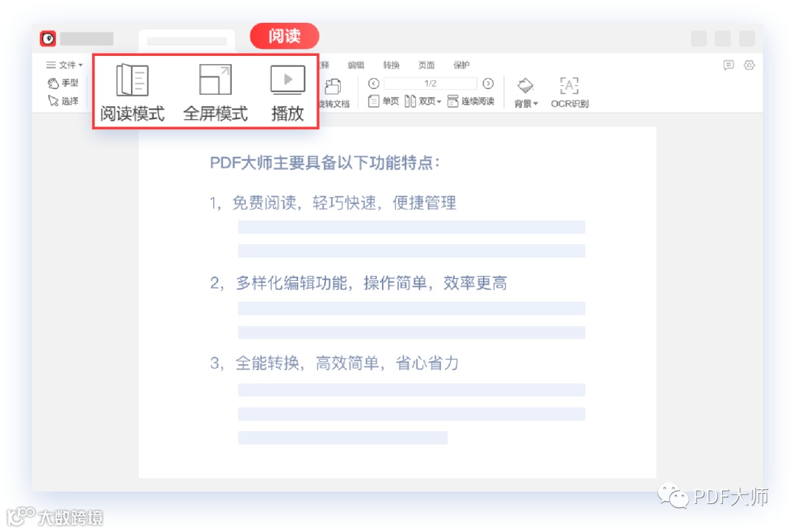The height and width of the screenshot is (532, 795).
Task: Open the 转换 ribbon tab
Action: 391,65
